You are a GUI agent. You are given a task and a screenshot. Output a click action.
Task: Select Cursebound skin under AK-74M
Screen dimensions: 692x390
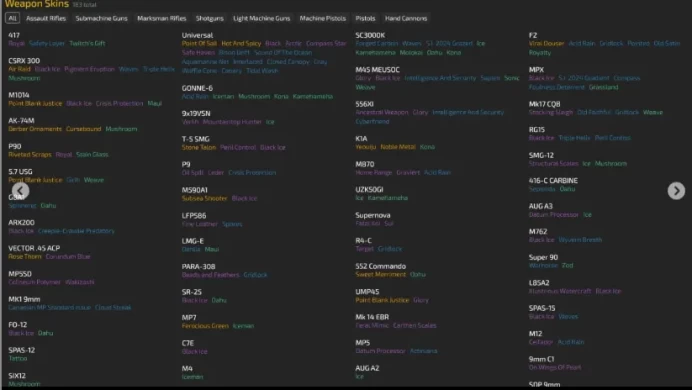point(83,129)
